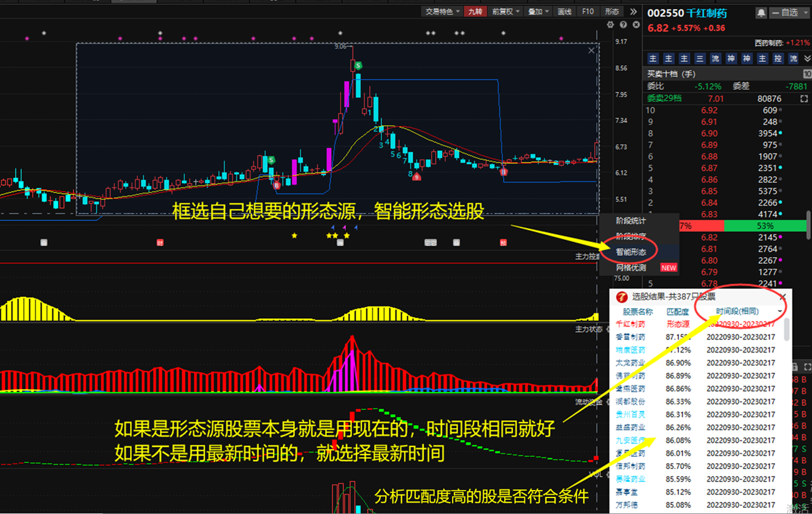812x514 pixels.
Task: Click the 10 level badge icon
Action: click(807, 74)
